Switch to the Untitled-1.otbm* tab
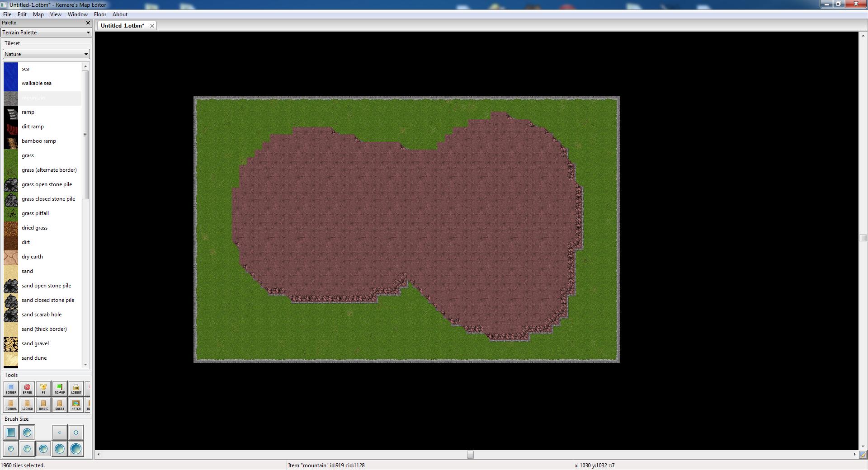Screen dimensions: 868x470 click(123, 26)
